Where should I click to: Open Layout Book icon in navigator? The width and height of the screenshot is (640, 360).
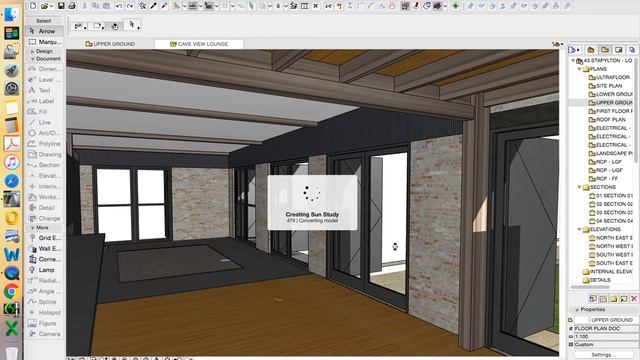pos(618,50)
